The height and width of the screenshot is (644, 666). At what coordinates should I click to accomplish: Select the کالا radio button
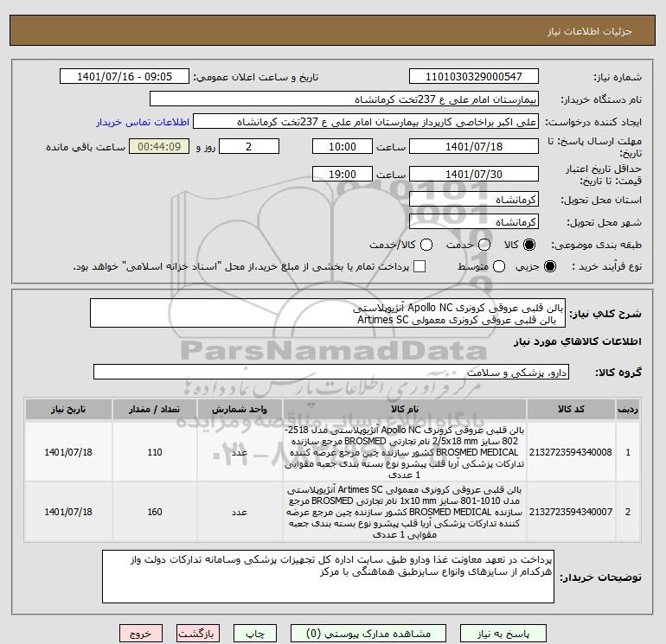(x=529, y=245)
